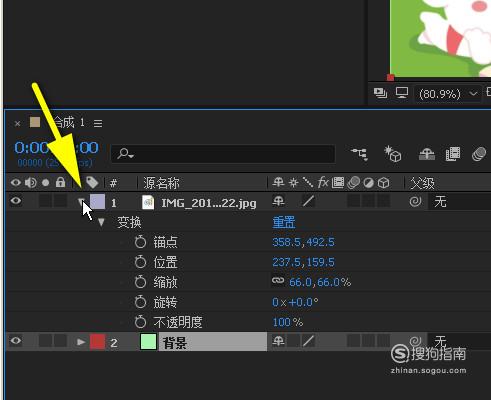Toggle shy switch for 背景 layer
This screenshot has width=491, height=400.
(x=278, y=341)
